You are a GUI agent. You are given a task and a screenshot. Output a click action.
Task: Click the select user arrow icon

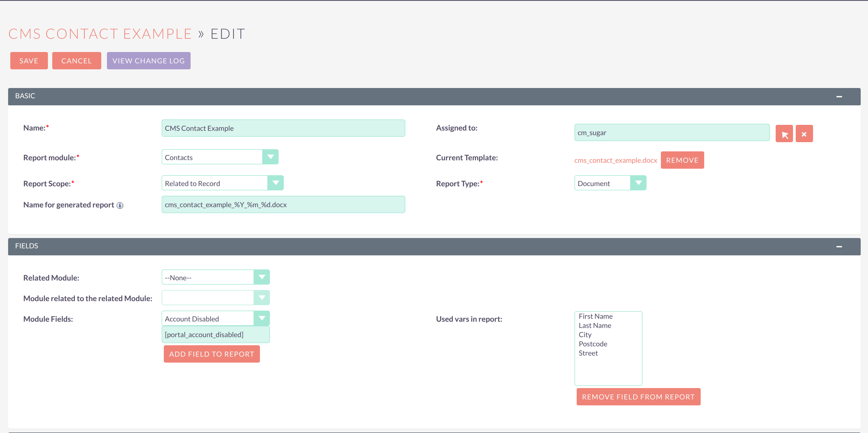pos(784,134)
